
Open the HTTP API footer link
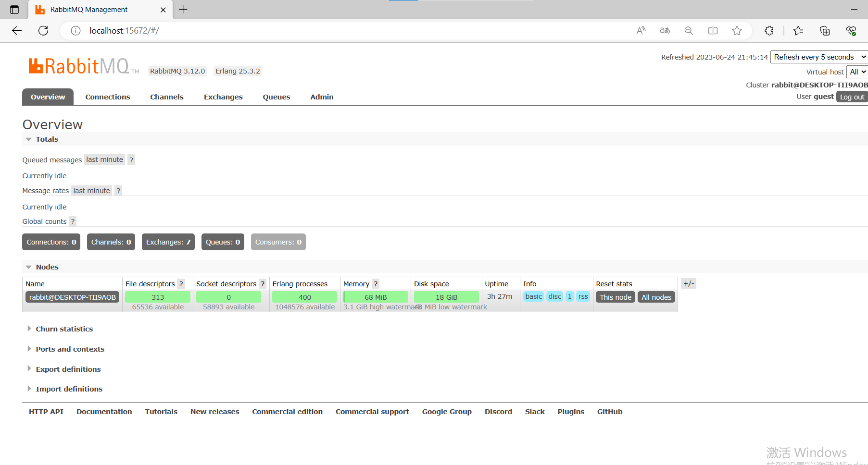(46, 412)
